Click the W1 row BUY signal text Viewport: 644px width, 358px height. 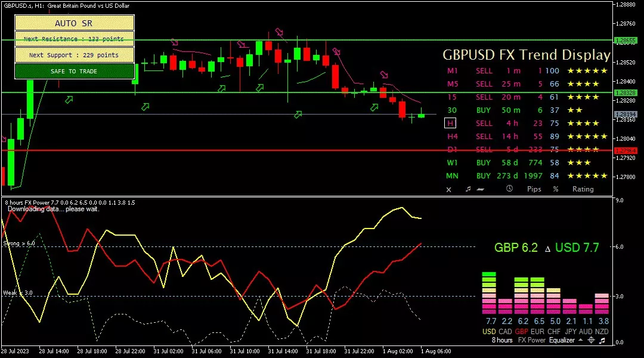click(x=484, y=163)
